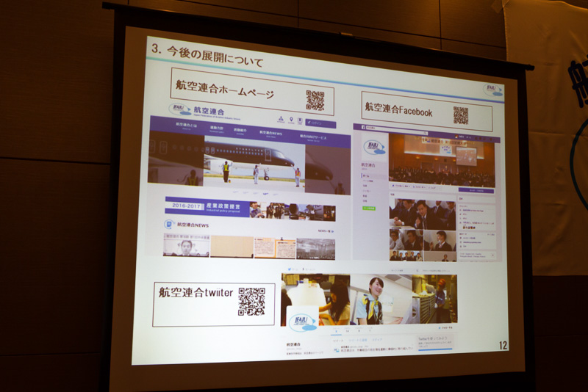Click the Twitter search magnifier icon
Screen dimensions: 588x392
click(417, 270)
